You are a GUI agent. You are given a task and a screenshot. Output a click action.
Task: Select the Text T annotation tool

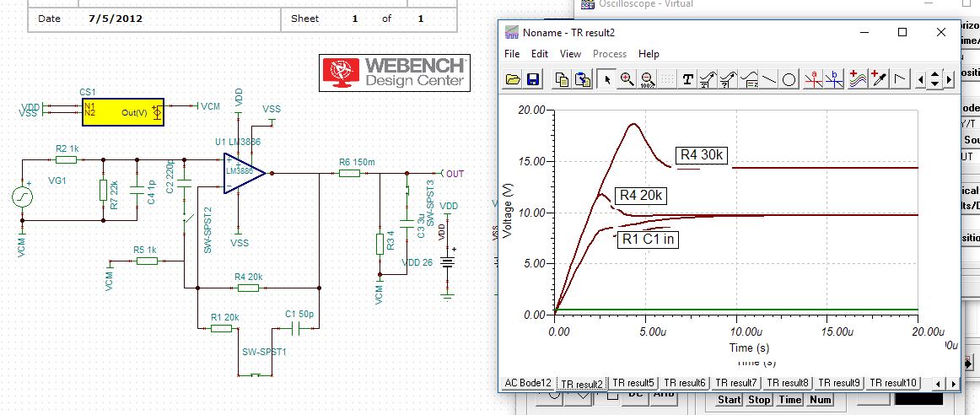[688, 79]
